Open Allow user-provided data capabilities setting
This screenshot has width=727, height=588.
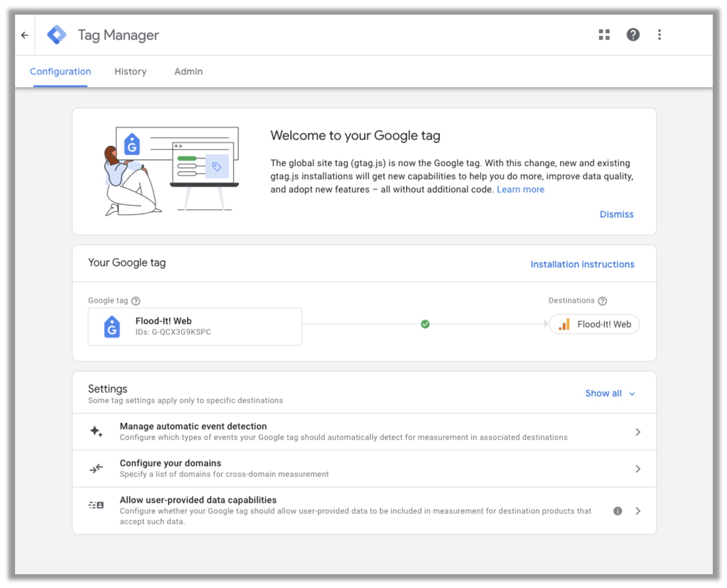coord(364,511)
